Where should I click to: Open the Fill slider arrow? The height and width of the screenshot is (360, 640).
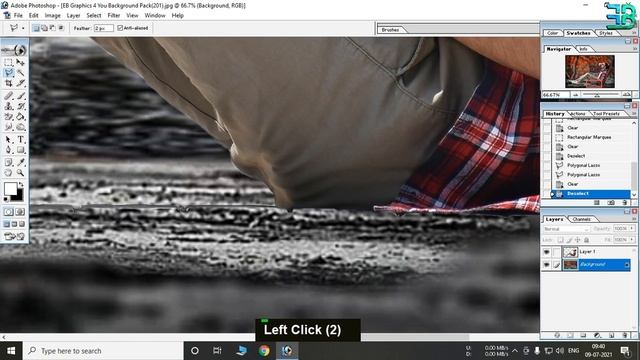click(x=632, y=240)
